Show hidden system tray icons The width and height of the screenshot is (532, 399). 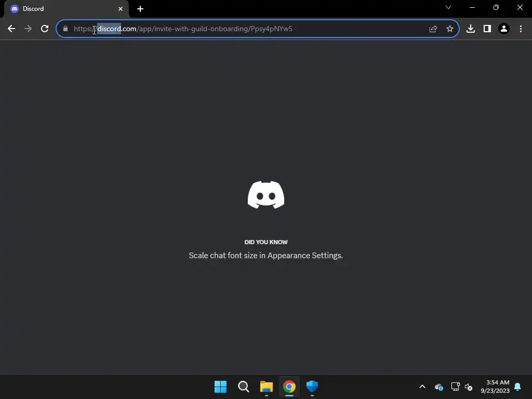point(422,387)
